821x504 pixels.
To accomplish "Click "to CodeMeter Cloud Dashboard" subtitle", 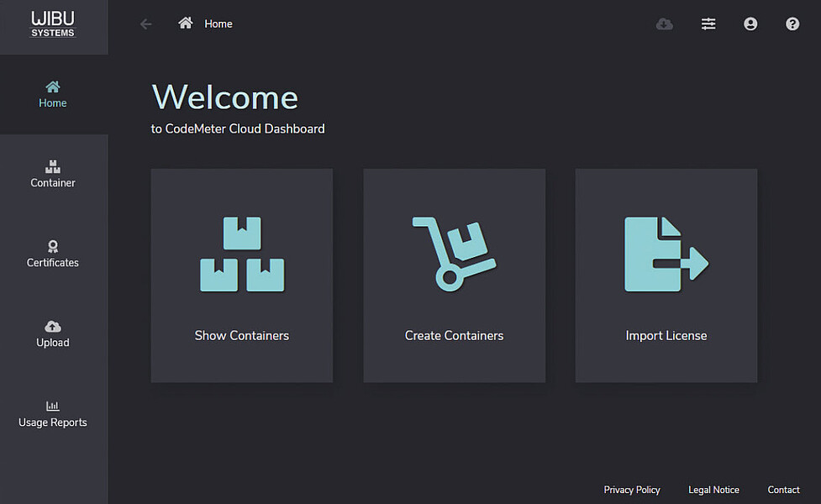I will [x=238, y=129].
